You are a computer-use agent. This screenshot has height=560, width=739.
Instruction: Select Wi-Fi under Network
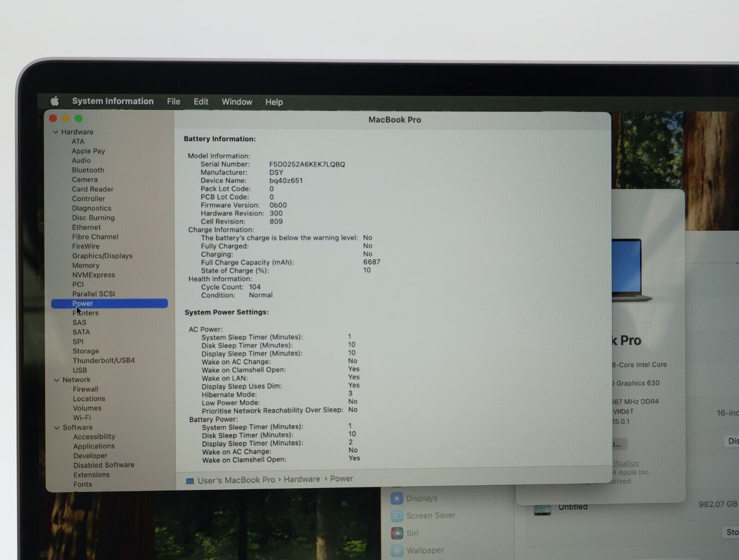(82, 418)
